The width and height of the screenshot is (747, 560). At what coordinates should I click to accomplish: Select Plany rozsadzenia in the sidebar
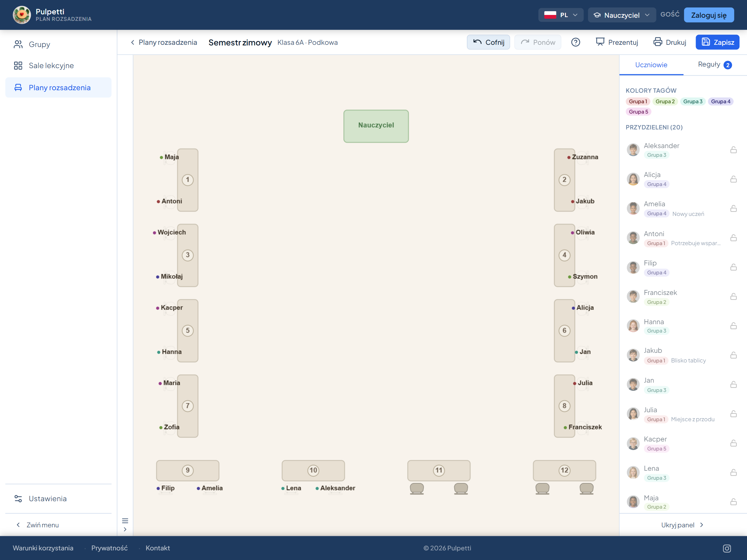point(59,87)
